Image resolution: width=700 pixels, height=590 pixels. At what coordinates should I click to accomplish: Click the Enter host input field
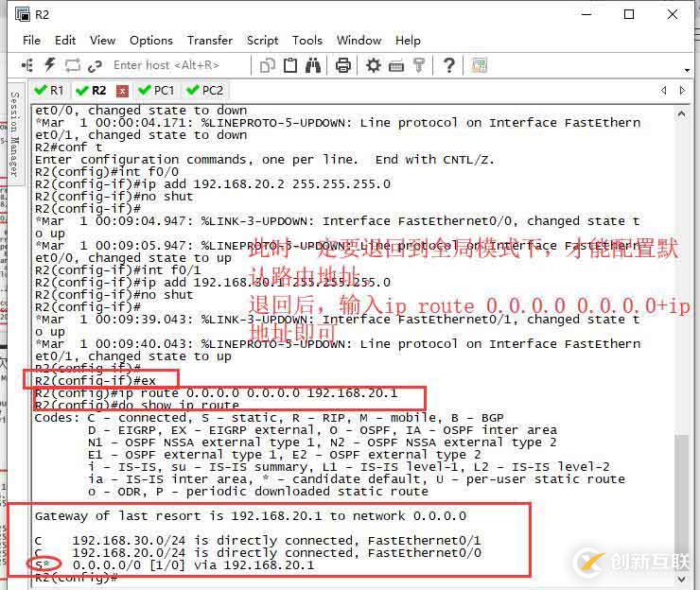tap(179, 65)
